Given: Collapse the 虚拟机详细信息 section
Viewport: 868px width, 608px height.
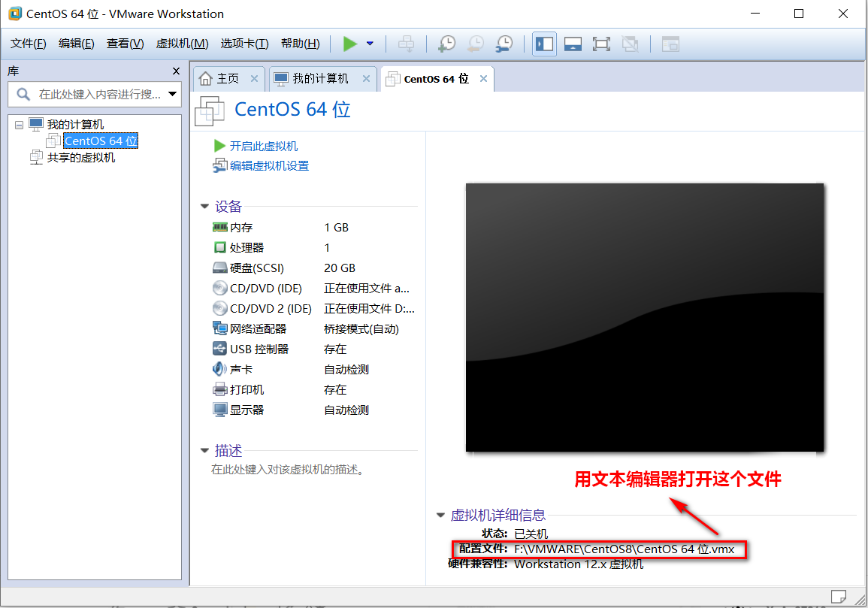Looking at the screenshot, I should tap(440, 515).
